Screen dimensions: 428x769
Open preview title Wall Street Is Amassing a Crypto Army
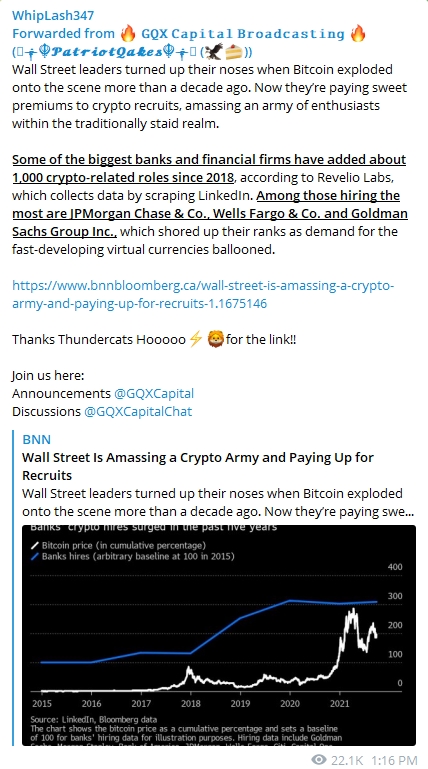tap(198, 466)
